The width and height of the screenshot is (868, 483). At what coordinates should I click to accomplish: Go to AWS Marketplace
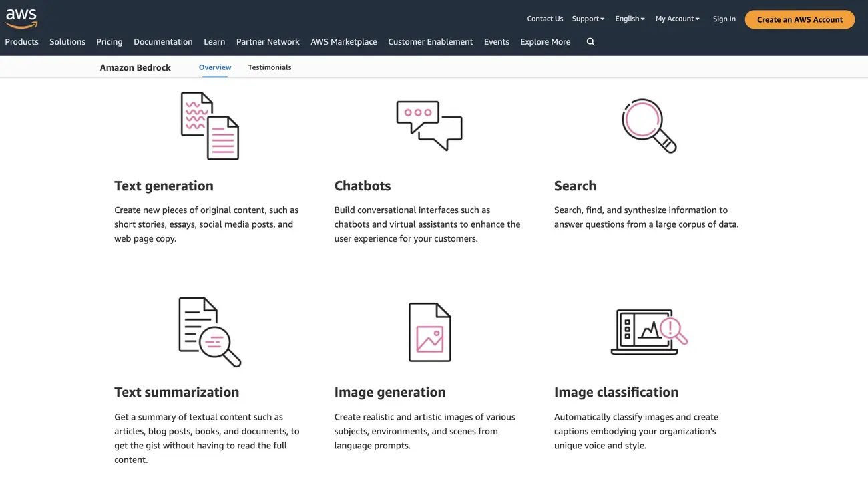344,41
